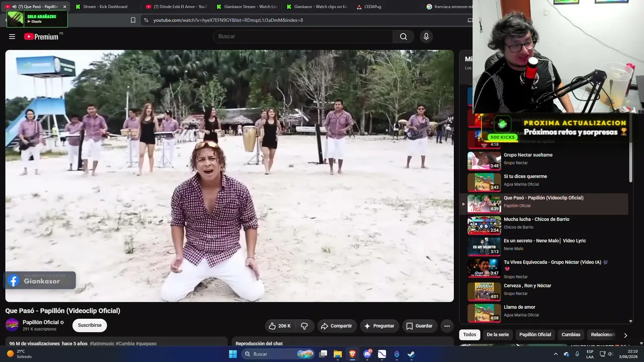Subscribe with the Suscribirse button
Viewport: 644px width, 362px height.
[90, 325]
